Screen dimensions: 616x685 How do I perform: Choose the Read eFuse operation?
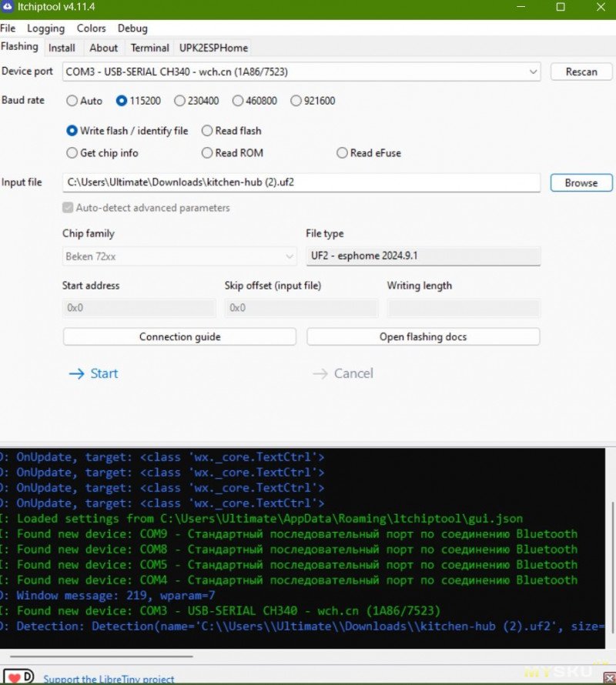(x=342, y=153)
